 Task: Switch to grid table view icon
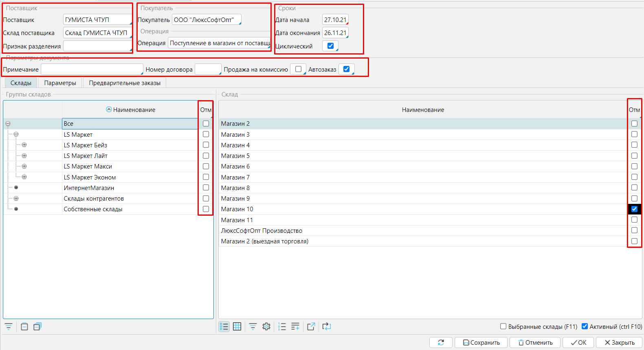[x=237, y=326]
